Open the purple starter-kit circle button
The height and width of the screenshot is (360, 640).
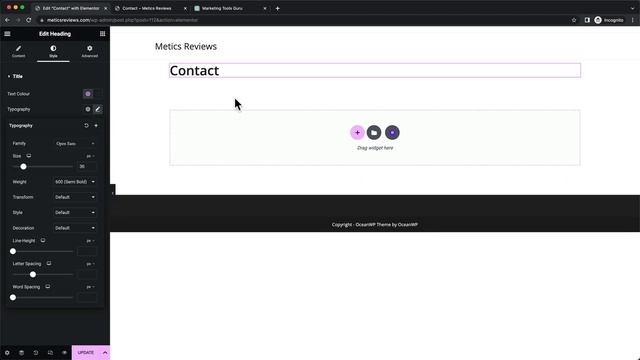point(392,133)
